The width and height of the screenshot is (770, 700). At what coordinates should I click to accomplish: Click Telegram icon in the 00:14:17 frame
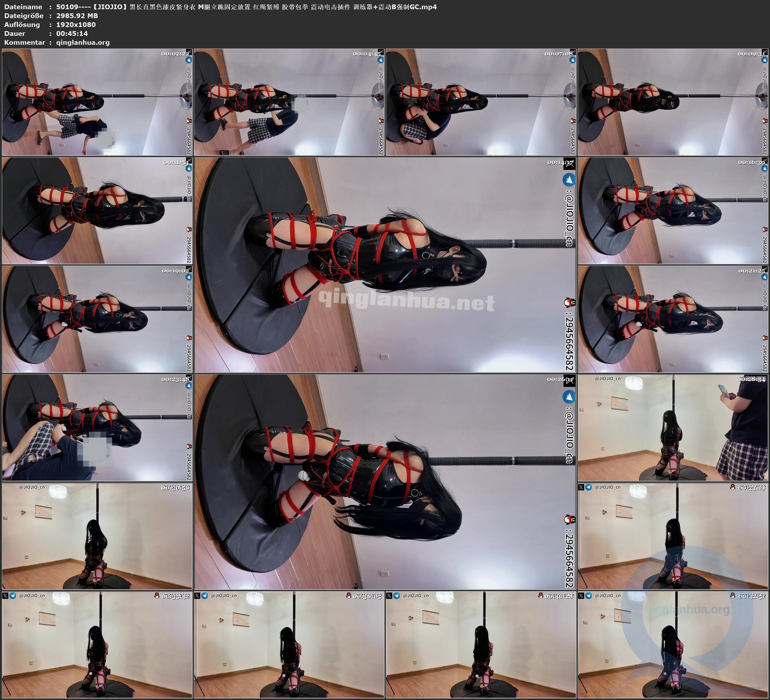point(569,180)
